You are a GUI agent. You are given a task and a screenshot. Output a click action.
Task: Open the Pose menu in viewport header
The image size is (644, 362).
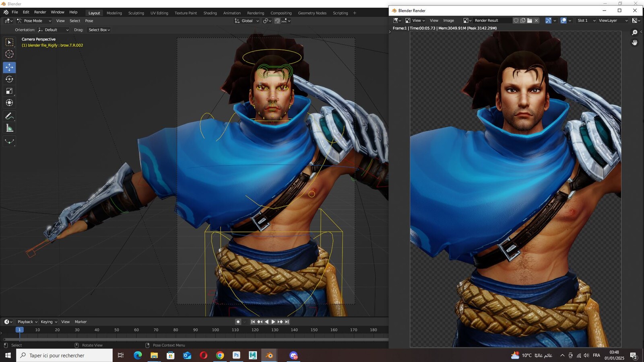[x=89, y=21]
